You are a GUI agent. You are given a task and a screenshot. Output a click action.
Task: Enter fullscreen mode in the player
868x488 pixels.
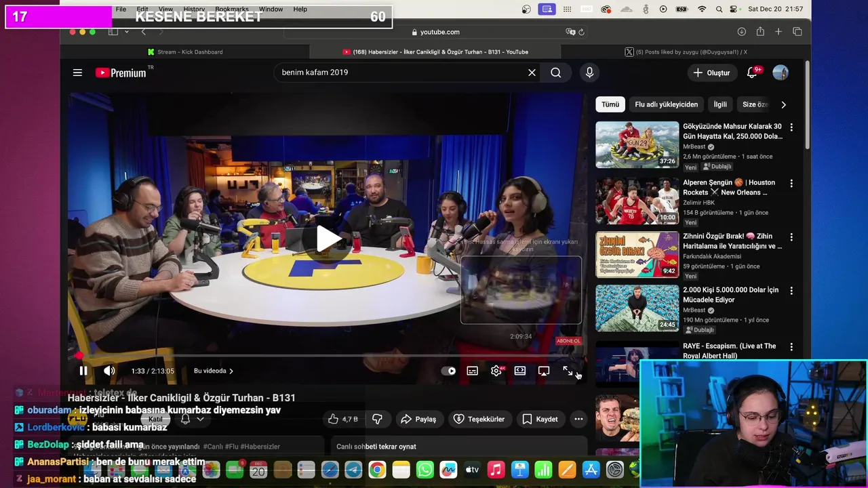click(568, 371)
